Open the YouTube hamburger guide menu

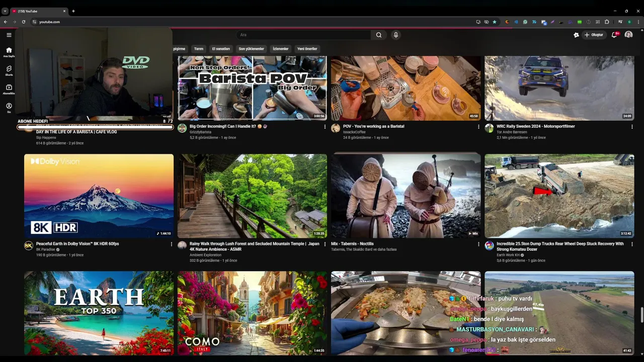9,35
